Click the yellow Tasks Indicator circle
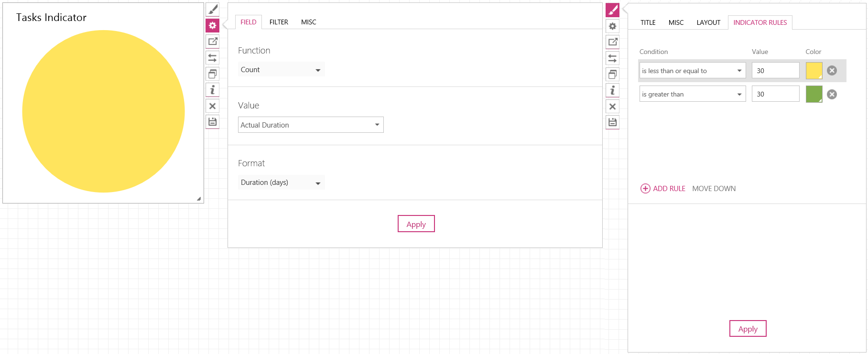 pyautogui.click(x=104, y=111)
